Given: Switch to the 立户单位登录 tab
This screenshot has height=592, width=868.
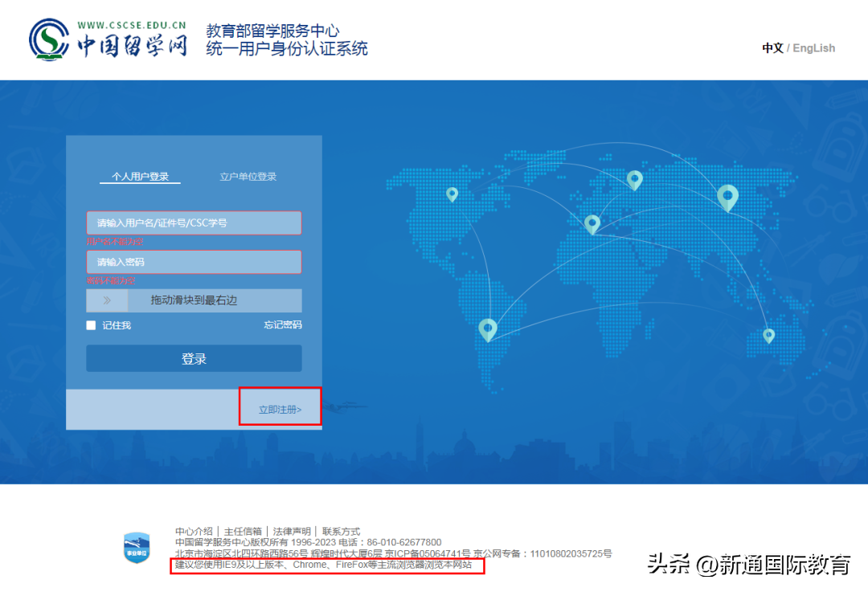Looking at the screenshot, I should pyautogui.click(x=248, y=175).
